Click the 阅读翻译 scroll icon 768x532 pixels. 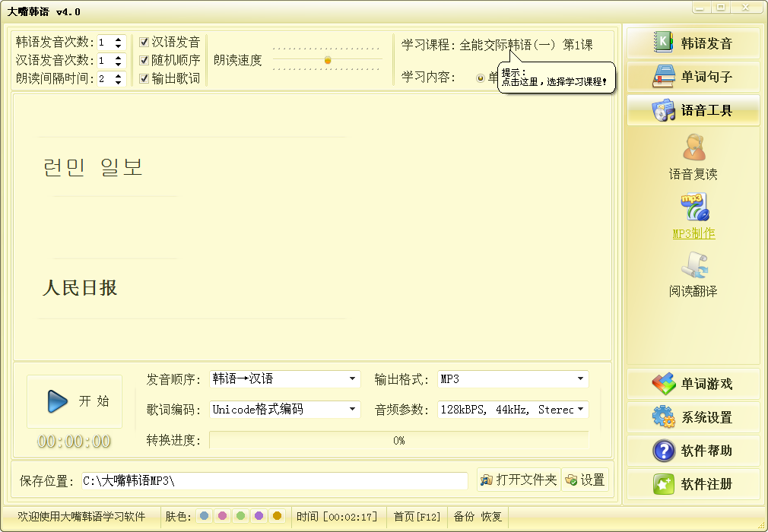coord(694,266)
